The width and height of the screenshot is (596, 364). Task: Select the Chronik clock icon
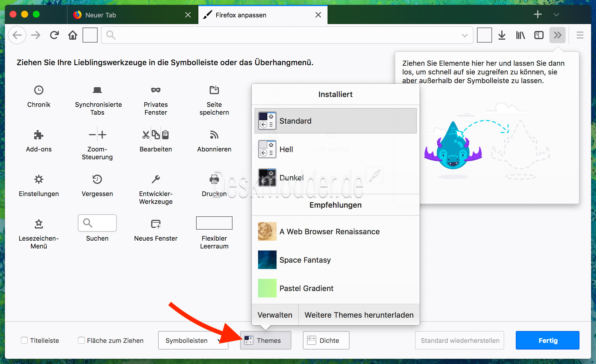39,90
